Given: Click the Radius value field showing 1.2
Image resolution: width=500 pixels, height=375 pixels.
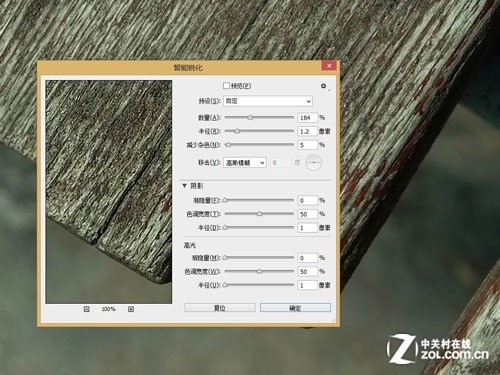Looking at the screenshot, I should click(307, 131).
